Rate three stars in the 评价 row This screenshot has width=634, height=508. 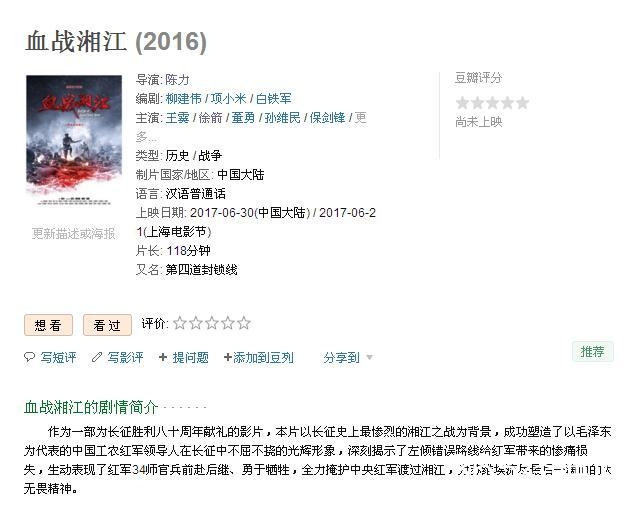pyautogui.click(x=211, y=323)
